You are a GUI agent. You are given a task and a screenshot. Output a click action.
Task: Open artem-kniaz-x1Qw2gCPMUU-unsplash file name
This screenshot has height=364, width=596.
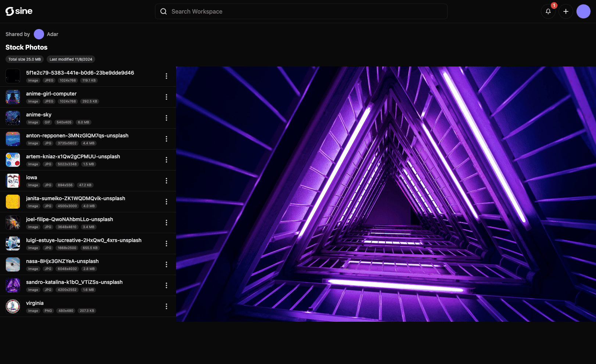73,156
